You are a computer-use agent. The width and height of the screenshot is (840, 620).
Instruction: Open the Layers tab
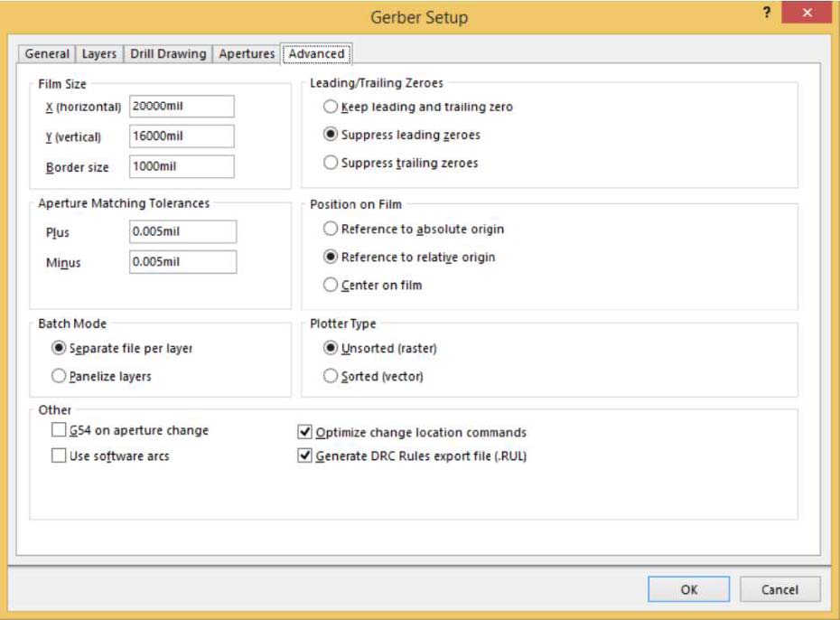click(99, 53)
